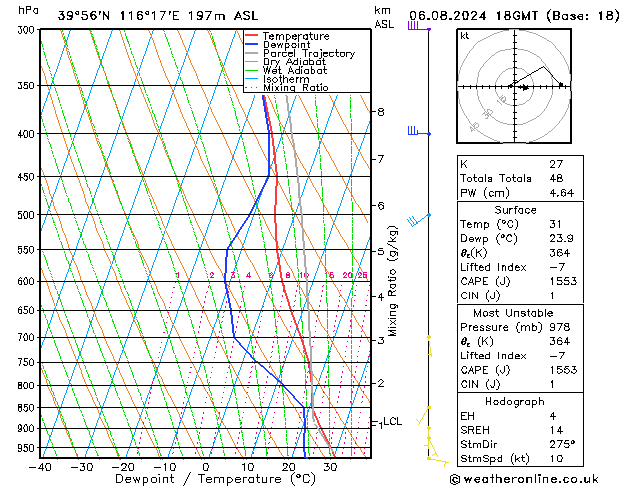Click the 'PW (cm)' row showing 4.64
The image size is (629, 486).
coord(520,193)
